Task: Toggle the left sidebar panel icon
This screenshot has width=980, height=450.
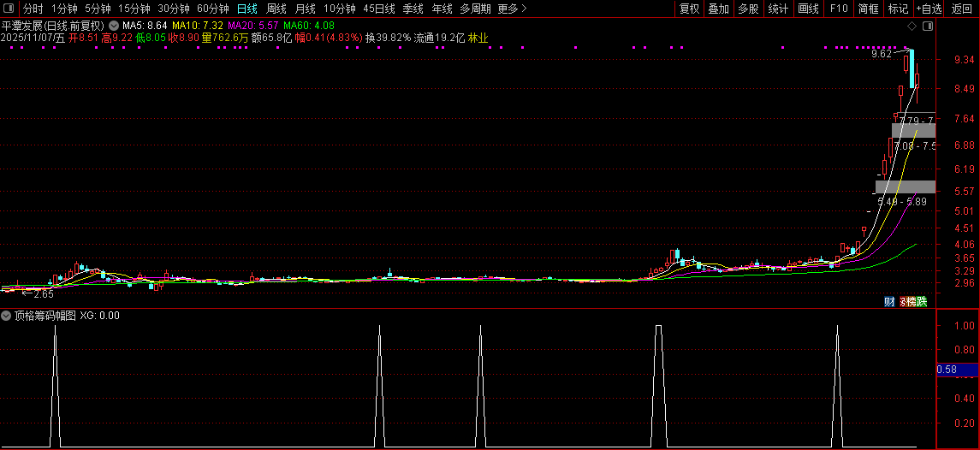Action: tap(8, 9)
